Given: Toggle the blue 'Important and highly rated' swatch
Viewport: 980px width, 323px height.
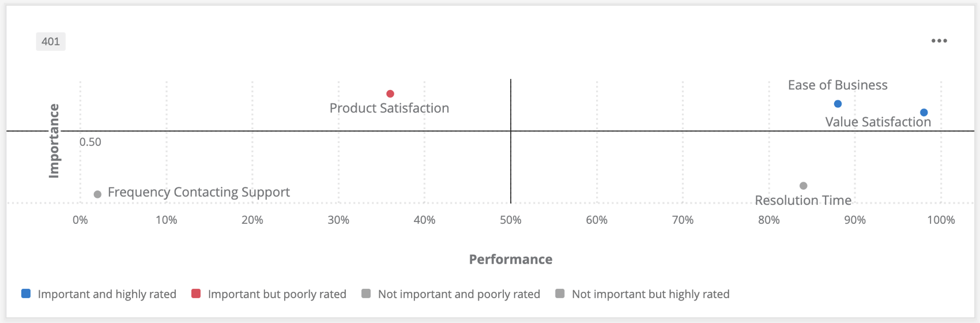Looking at the screenshot, I should [x=26, y=294].
